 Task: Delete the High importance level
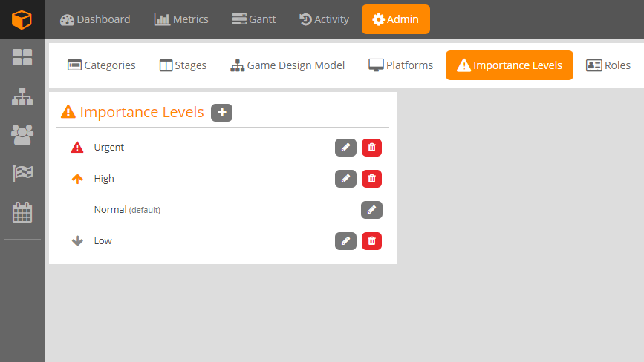(x=371, y=179)
